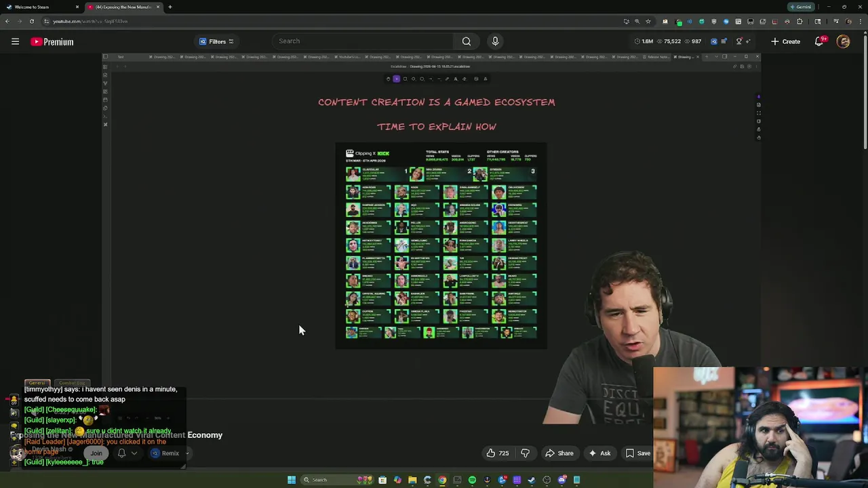The height and width of the screenshot is (488, 868).
Task: Reload the current page
Action: point(31,21)
